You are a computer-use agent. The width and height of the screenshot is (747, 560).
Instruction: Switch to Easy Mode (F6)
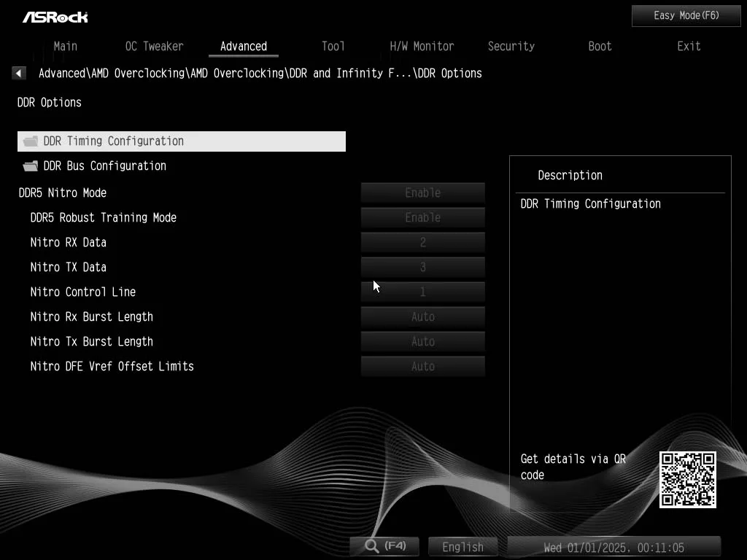click(686, 16)
